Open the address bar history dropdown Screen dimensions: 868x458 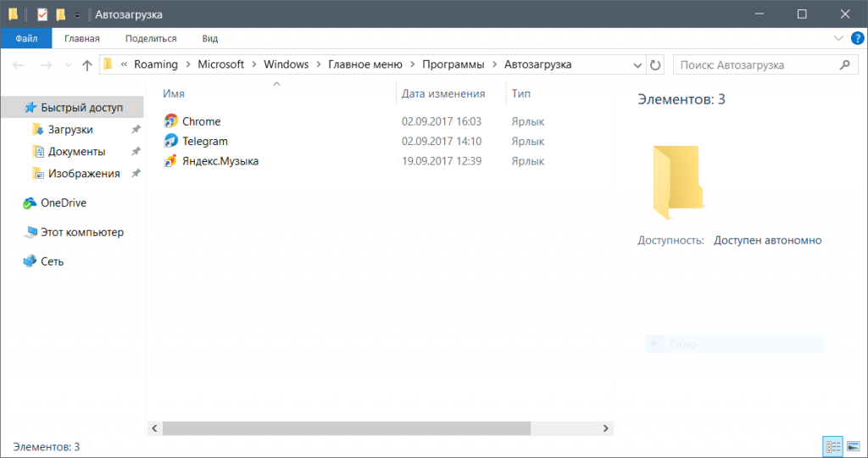click(637, 64)
